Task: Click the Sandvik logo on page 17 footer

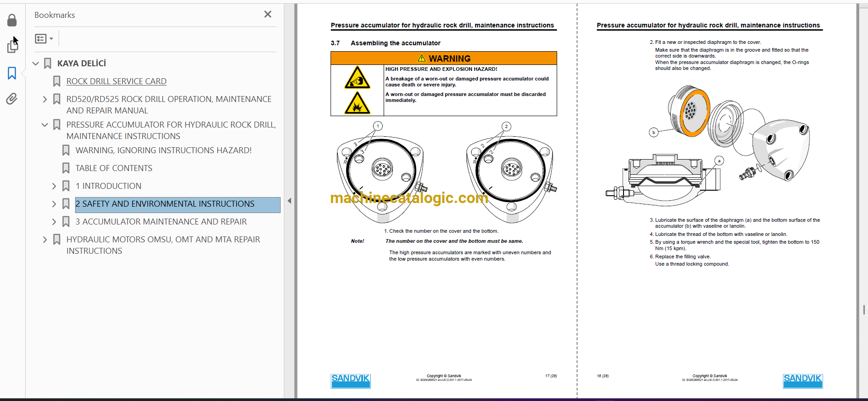Action: point(351,381)
